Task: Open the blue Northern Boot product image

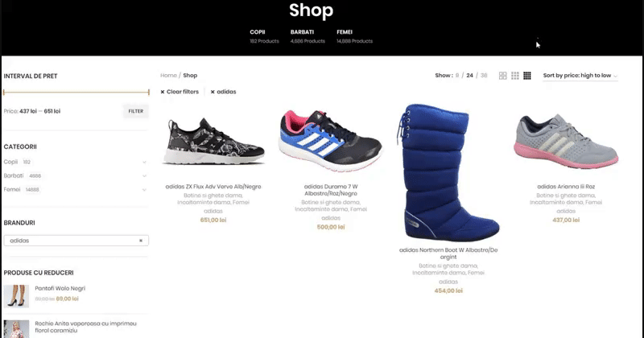Action: 448,172
